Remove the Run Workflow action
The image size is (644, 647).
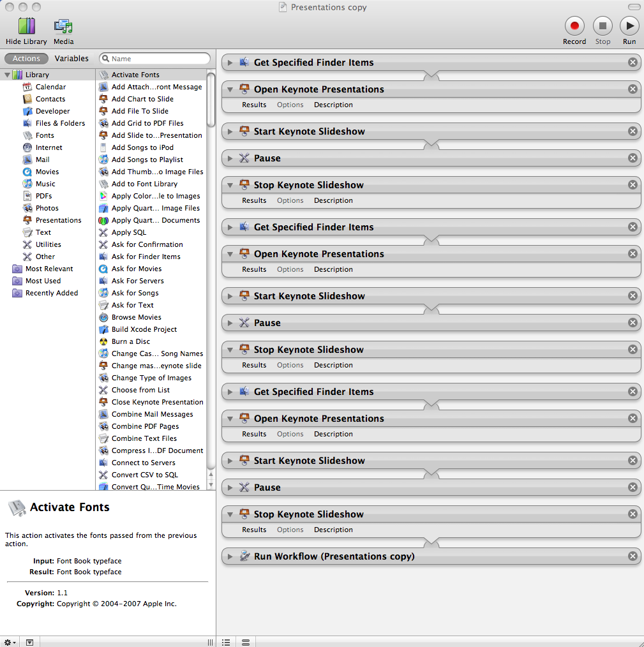[x=633, y=556]
